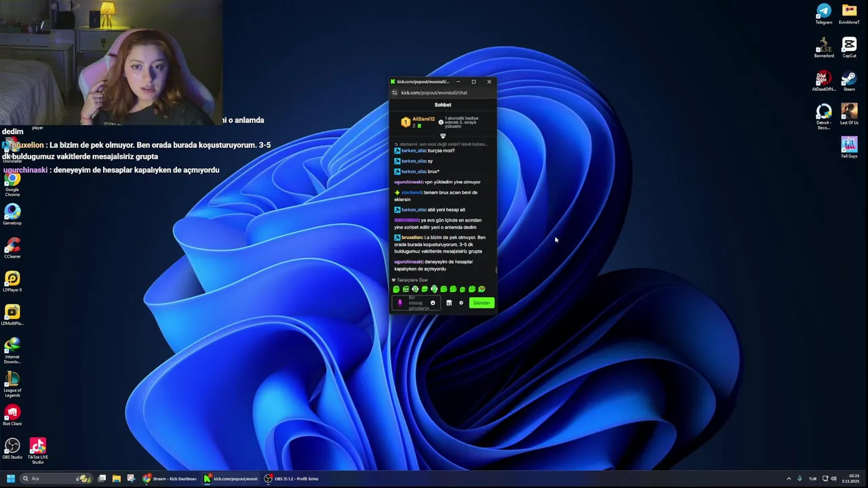868x488 pixels.
Task: Select the Bannerlord desktop shortcut
Action: pyautogui.click(x=824, y=47)
